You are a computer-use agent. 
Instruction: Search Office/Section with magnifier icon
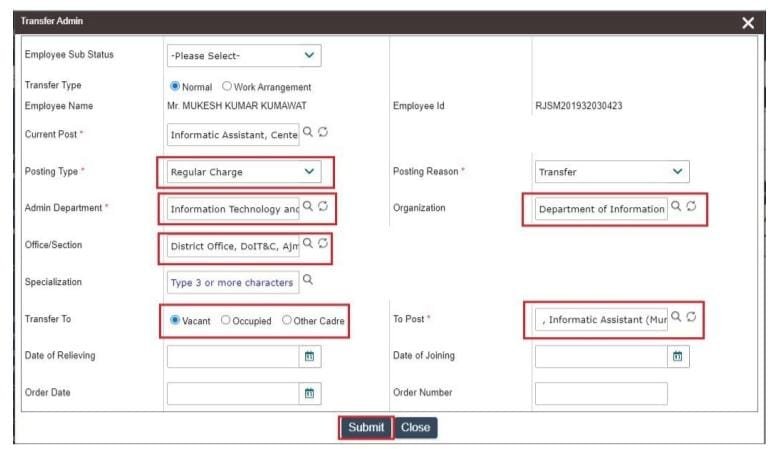coord(308,243)
